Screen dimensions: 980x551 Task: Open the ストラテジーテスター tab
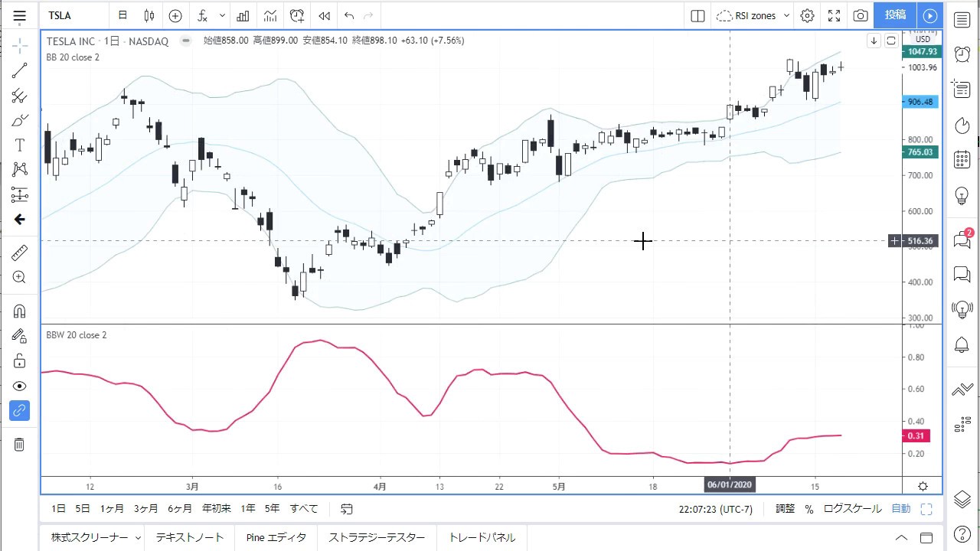coord(376,538)
